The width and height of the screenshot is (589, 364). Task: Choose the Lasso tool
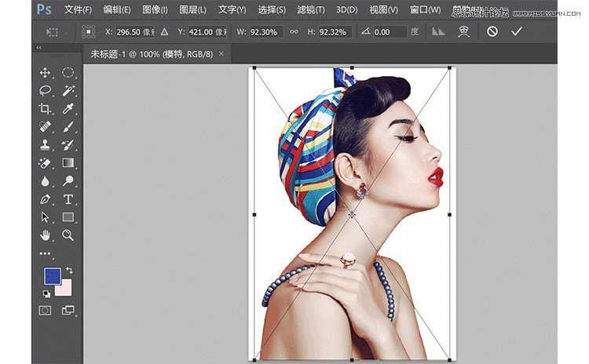pyautogui.click(x=45, y=91)
